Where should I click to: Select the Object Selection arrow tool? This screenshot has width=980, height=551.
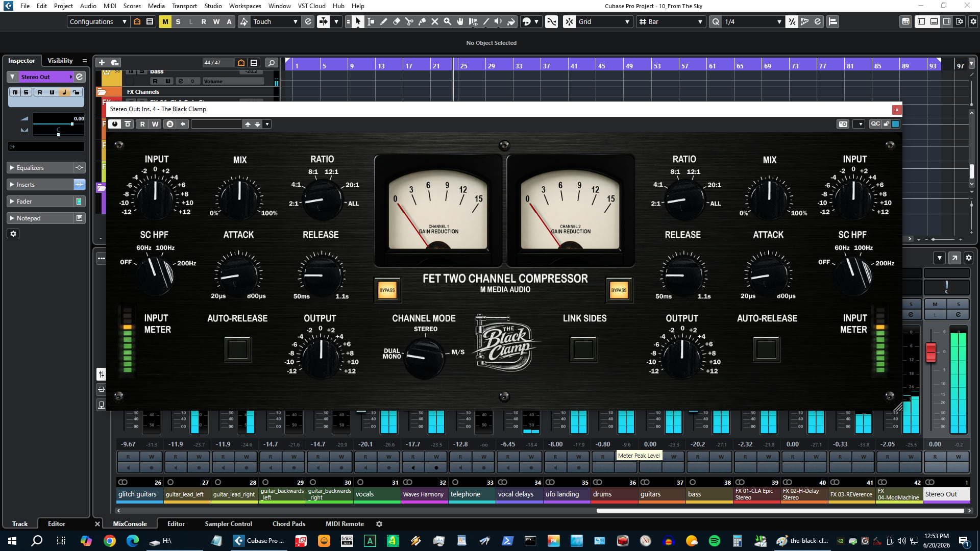[358, 21]
